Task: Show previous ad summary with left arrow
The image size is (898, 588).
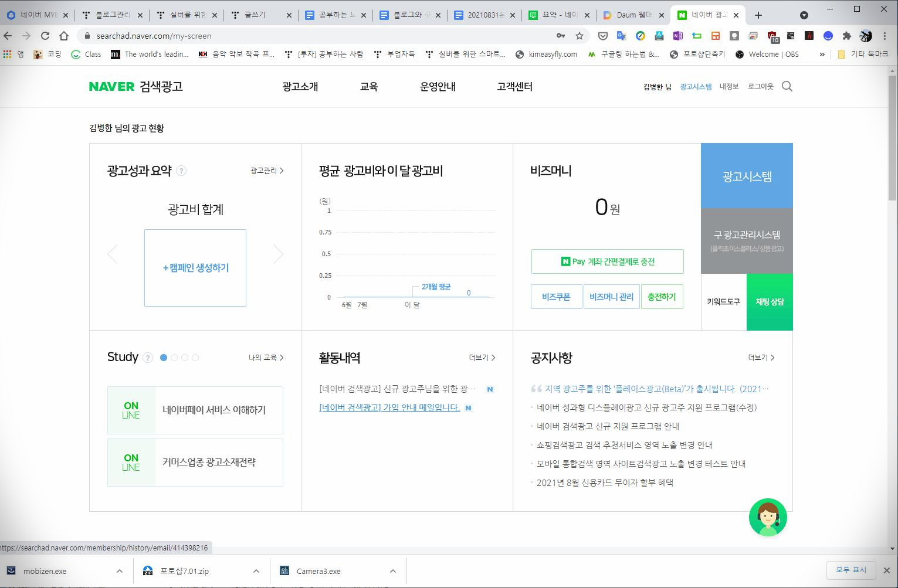Action: tap(113, 254)
